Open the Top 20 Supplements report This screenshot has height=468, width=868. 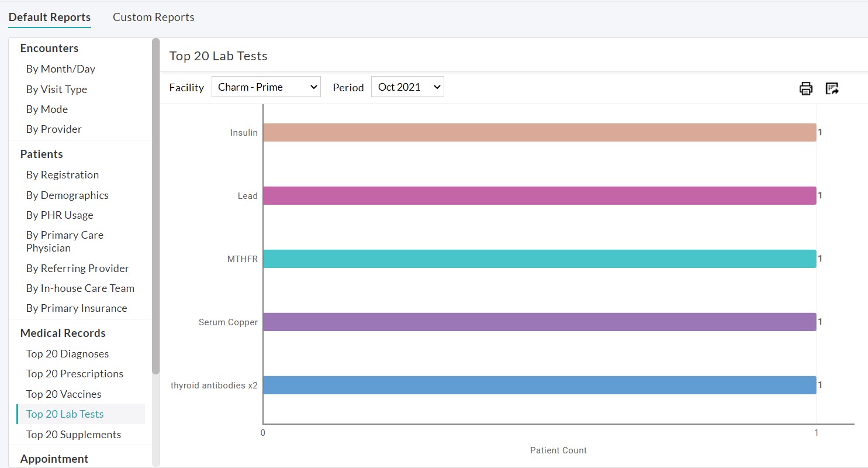point(74,435)
